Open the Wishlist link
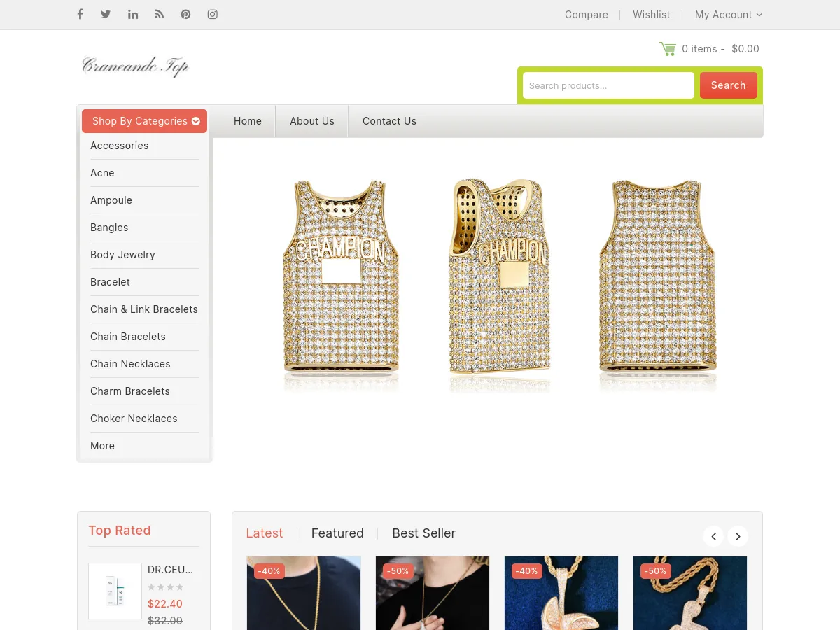Viewport: 840px width, 630px height. (651, 15)
